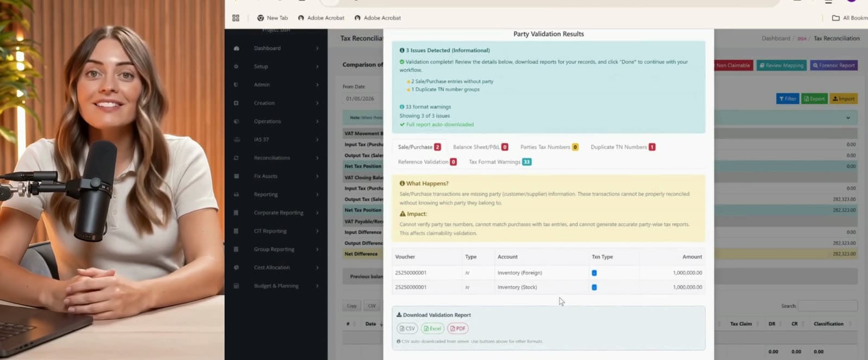Click voucher 25250000001 in Inventory (Foreign) row
Screen dimensions: 868x360
[411, 273]
